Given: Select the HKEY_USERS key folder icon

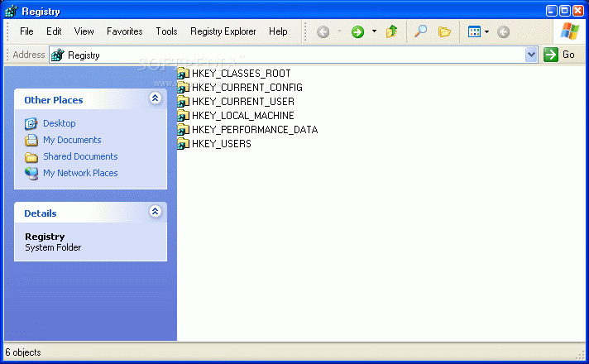Looking at the screenshot, I should point(184,143).
